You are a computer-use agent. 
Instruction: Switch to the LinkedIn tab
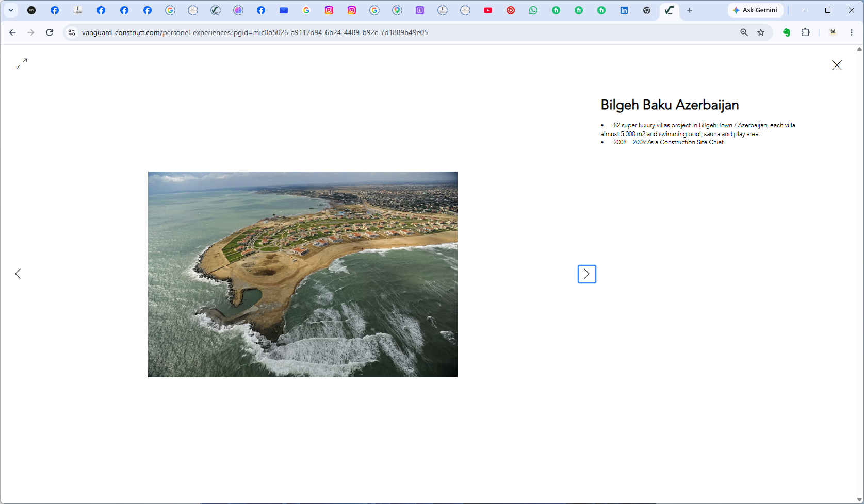pos(624,10)
